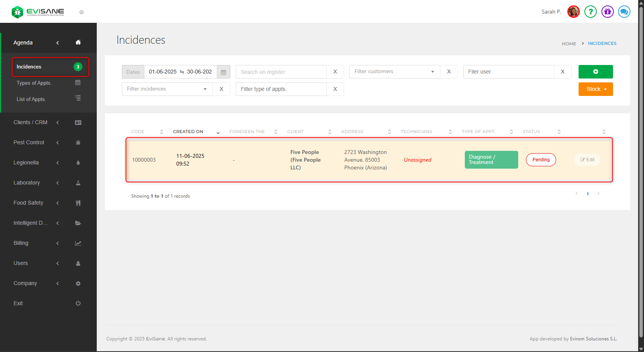Viewport: 644px width, 352px height.
Task: Click HOME breadcrumb link
Action: 569,44
